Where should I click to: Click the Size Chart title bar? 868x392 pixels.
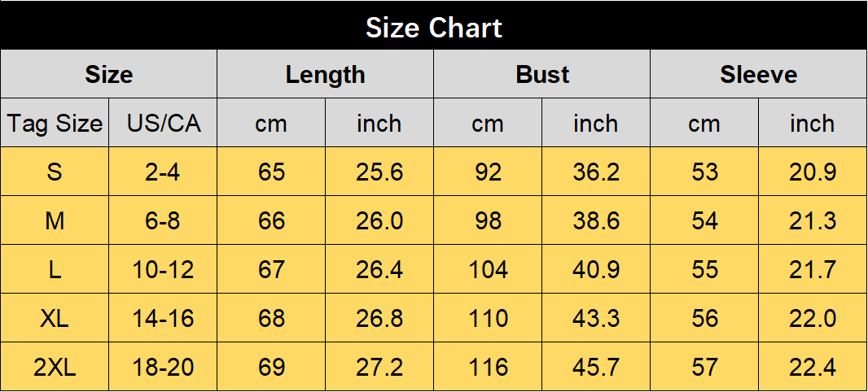pos(434,25)
